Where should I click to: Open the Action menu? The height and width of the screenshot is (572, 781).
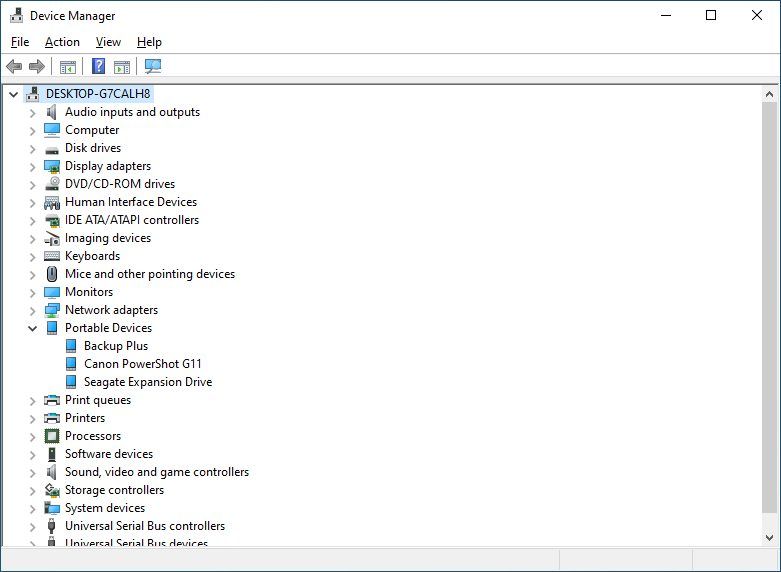(62, 42)
